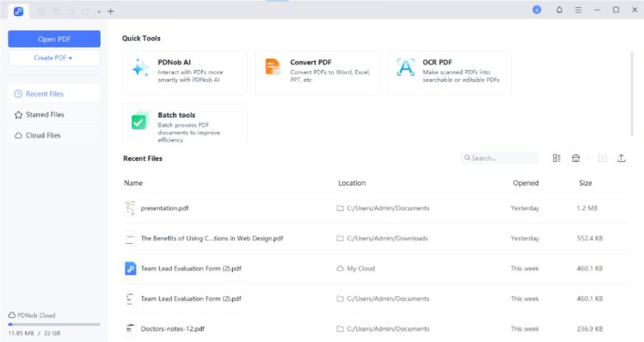This screenshot has width=644, height=342.
Task: Click the Convert PDF tool icon
Action: [274, 68]
